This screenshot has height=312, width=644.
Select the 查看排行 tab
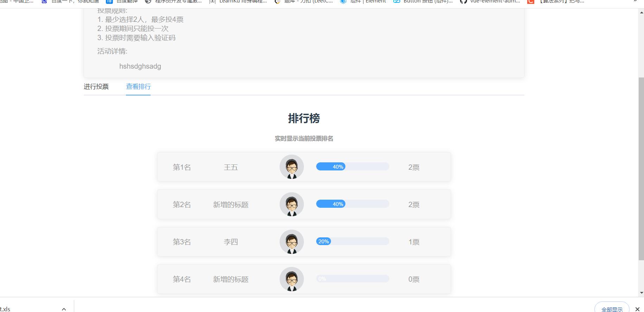coord(138,87)
